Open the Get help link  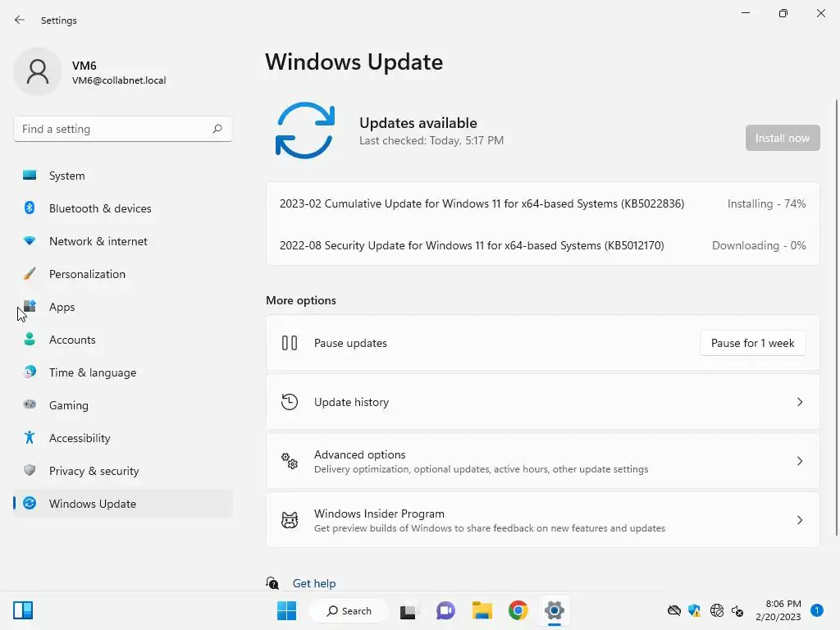point(314,583)
